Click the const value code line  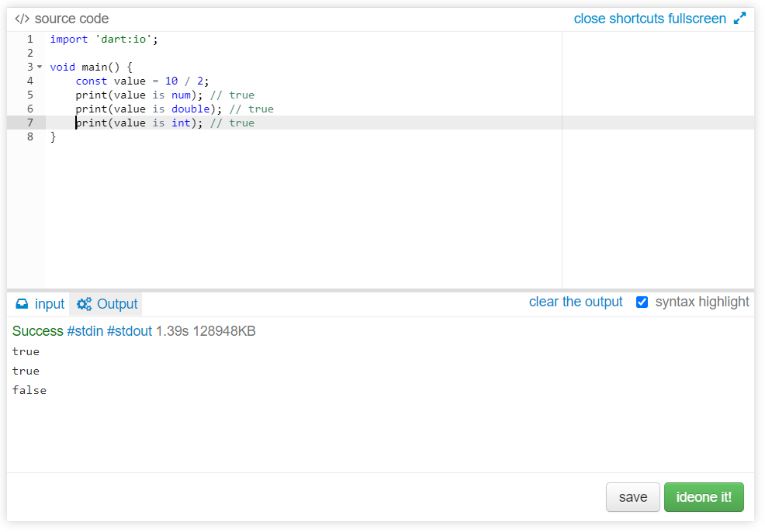pyautogui.click(x=142, y=81)
